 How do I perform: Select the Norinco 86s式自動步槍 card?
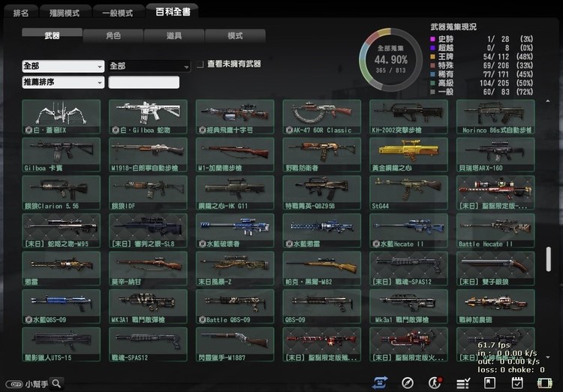pyautogui.click(x=495, y=116)
